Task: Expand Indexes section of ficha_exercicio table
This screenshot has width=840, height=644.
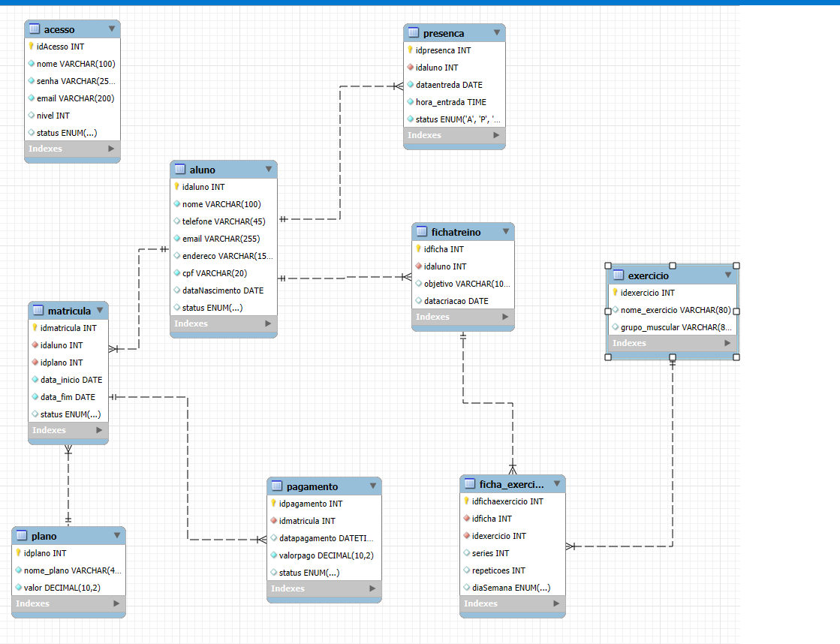Action: [555, 603]
